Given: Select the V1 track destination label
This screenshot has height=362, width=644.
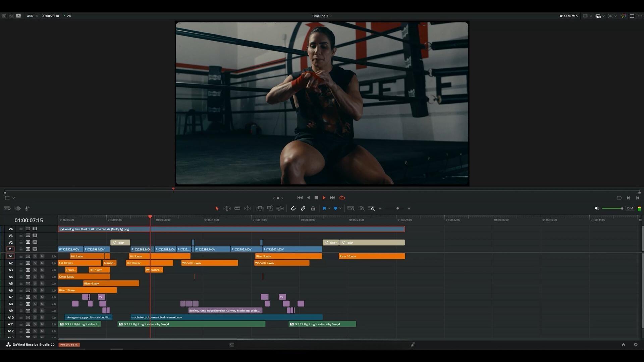Looking at the screenshot, I should 10,249.
